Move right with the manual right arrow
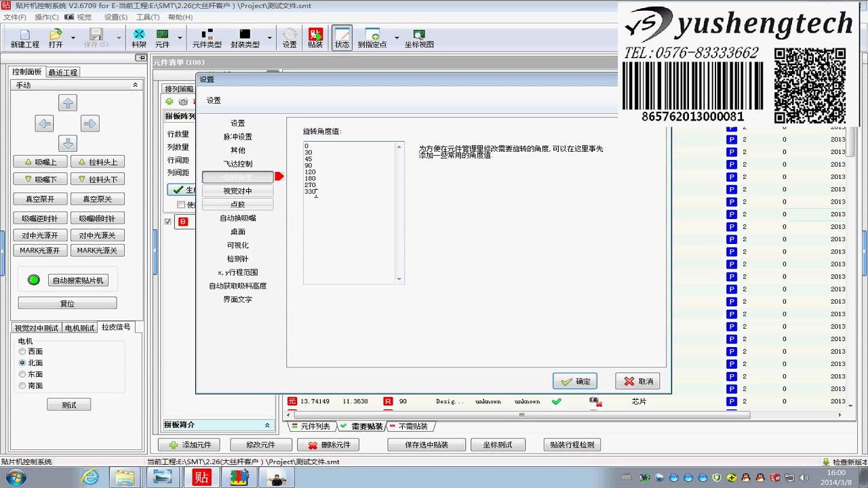Screen dimensions: 868x488 (90, 123)
